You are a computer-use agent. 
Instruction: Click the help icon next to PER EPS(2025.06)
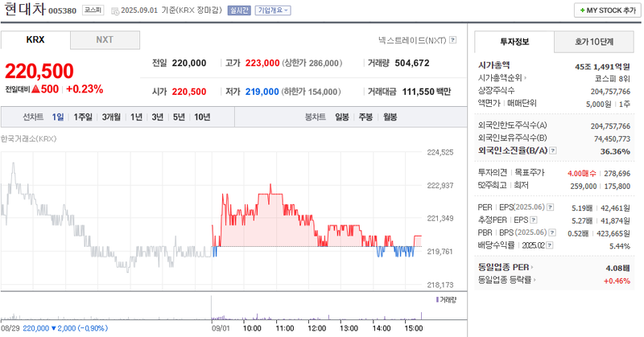click(x=550, y=208)
